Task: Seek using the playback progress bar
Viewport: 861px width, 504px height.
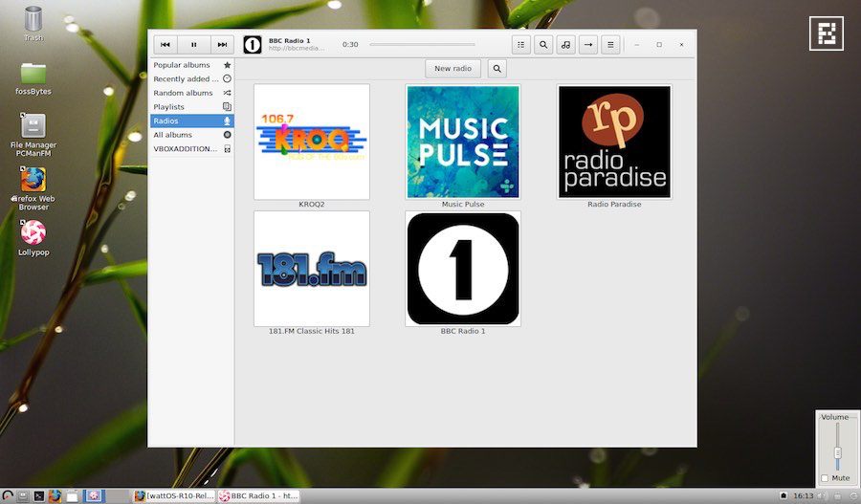Action: (x=422, y=44)
